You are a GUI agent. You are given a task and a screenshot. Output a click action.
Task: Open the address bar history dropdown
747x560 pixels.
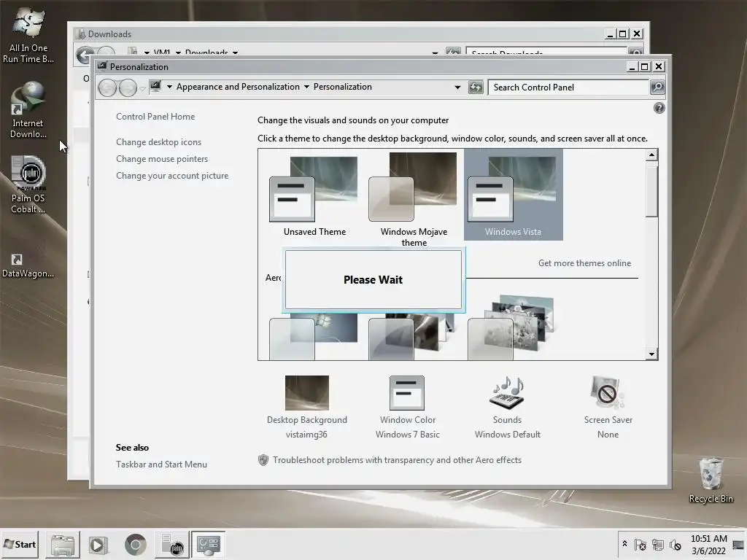coord(457,87)
